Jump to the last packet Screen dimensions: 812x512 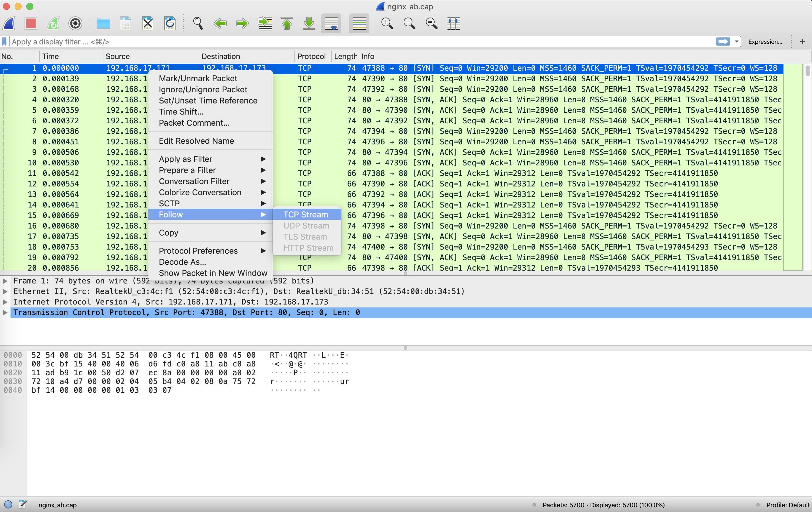[x=309, y=23]
